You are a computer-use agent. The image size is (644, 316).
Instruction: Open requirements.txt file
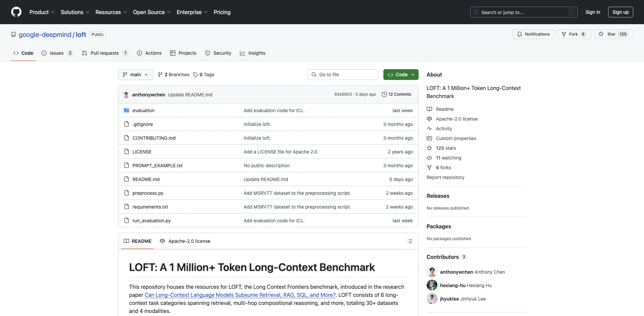pos(150,207)
